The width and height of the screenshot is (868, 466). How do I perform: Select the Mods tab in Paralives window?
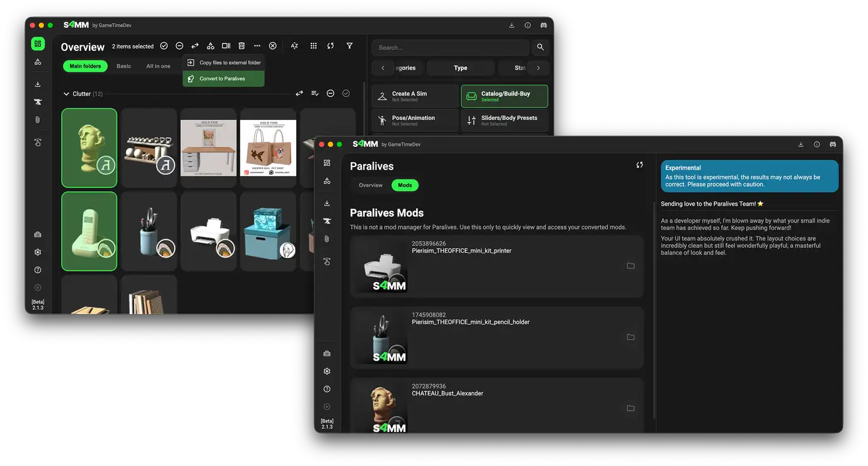point(405,185)
